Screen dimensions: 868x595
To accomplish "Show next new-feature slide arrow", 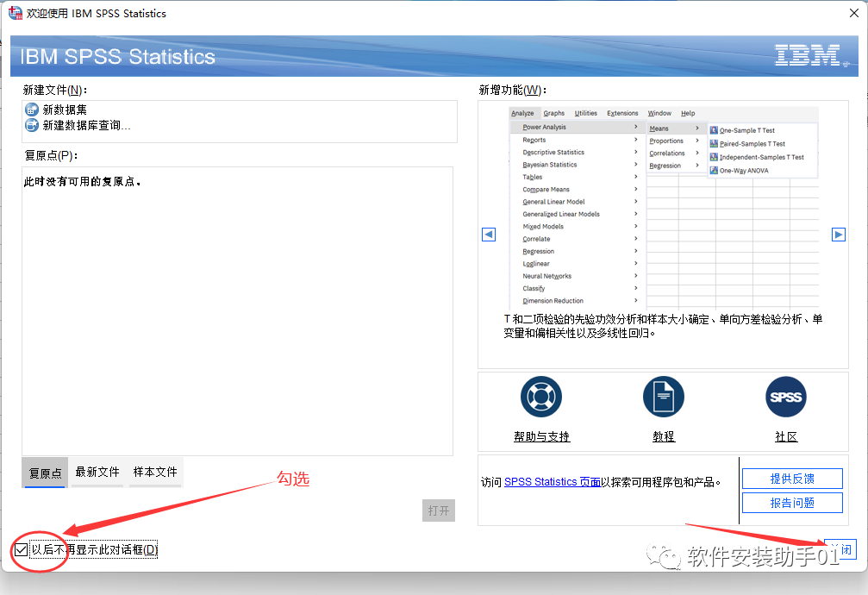I will (x=838, y=235).
